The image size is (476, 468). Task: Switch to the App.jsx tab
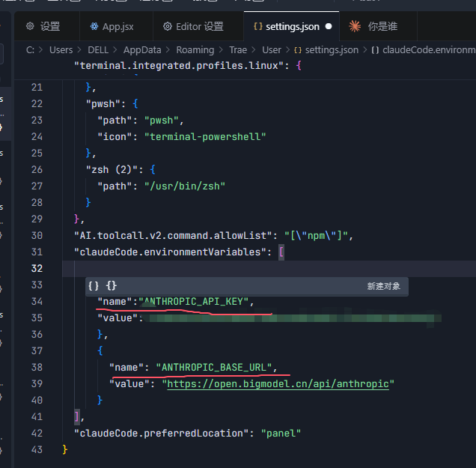118,26
